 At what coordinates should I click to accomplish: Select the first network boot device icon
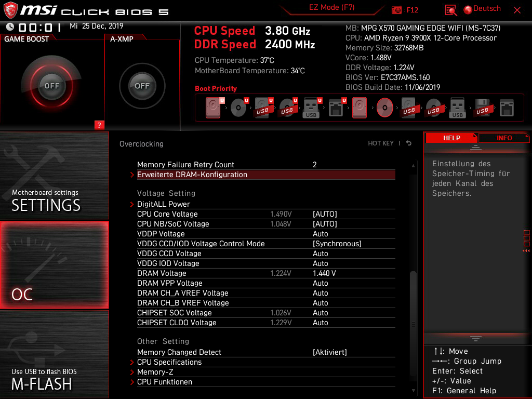(337, 108)
